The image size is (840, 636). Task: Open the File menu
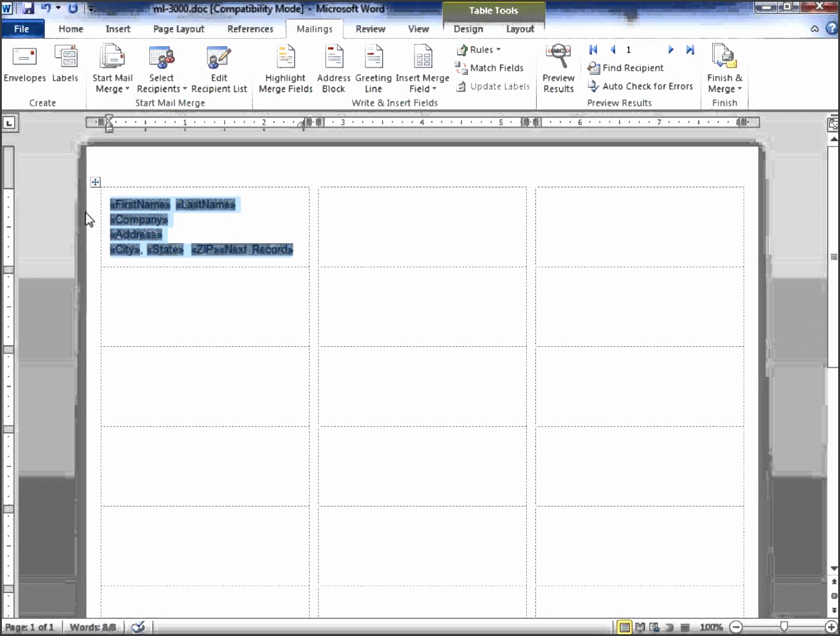pyautogui.click(x=23, y=29)
